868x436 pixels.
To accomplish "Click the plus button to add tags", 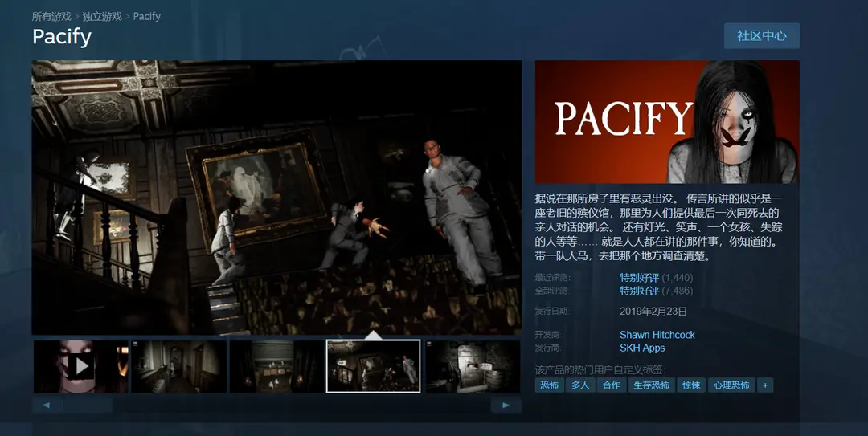I will pyautogui.click(x=765, y=385).
